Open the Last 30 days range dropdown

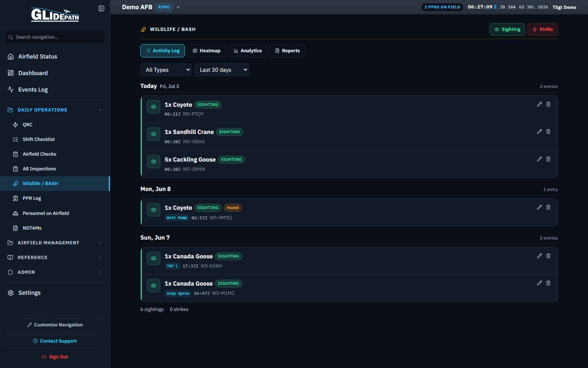click(x=222, y=70)
